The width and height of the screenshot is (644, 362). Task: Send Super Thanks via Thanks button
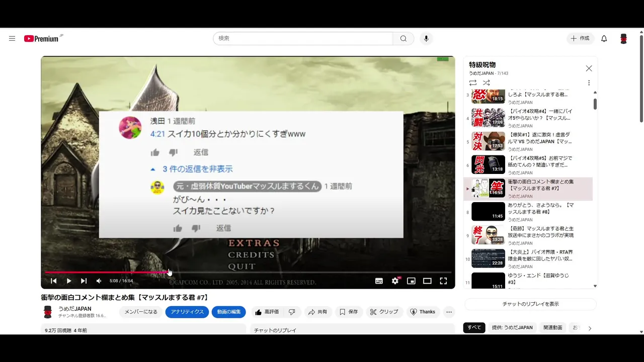click(x=423, y=312)
